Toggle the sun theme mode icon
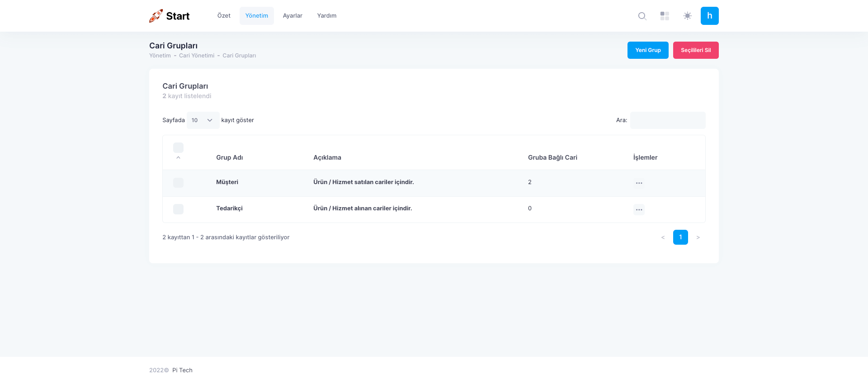This screenshot has height=384, width=868. [687, 16]
